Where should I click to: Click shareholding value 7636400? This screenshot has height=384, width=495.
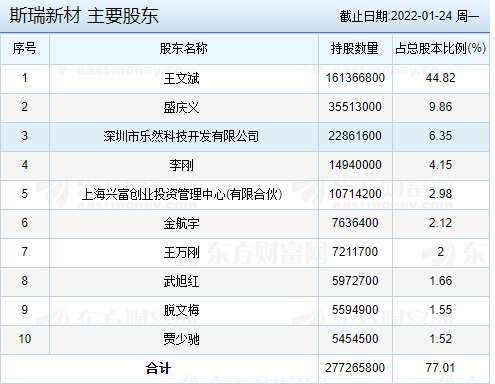pos(355,223)
